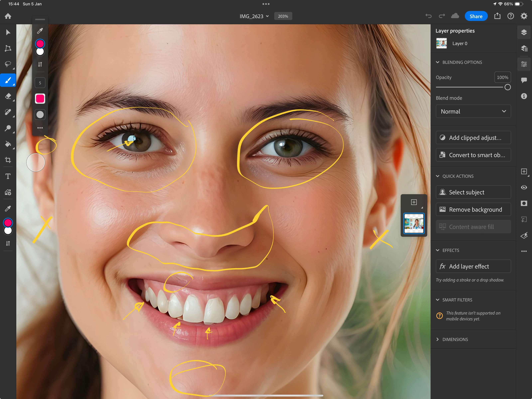The image size is (532, 399).
Task: Click the Undo arrow in top bar
Action: (x=428, y=16)
